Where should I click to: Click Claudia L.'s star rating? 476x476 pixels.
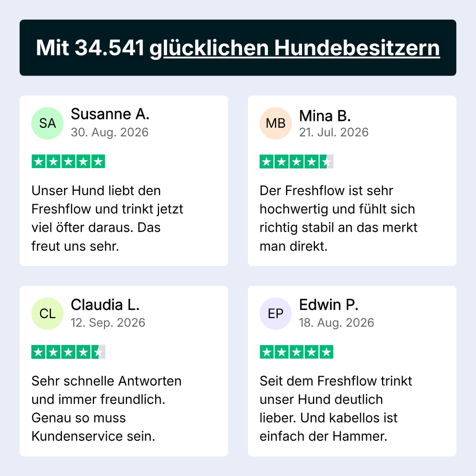(x=68, y=352)
